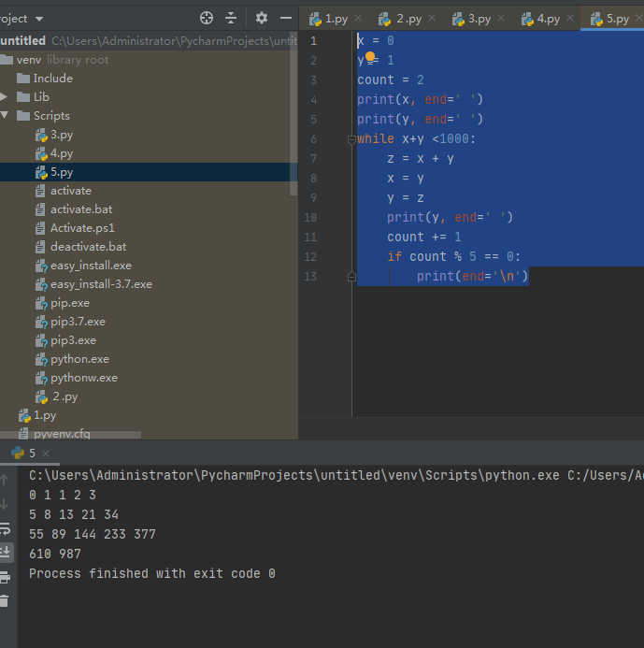The image size is (644, 648).
Task: Select pythonw.exe in the tree
Action: point(84,378)
